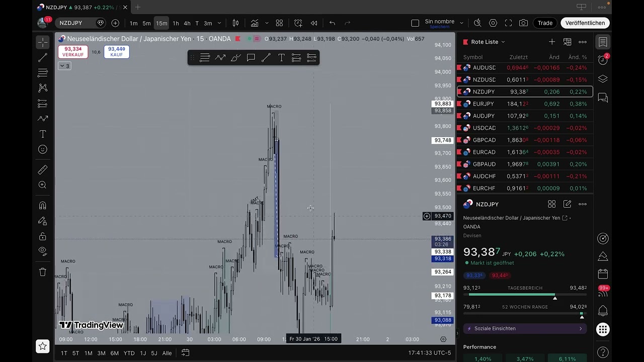Open the go to date calendar button
Viewport: 644px width, 362px height.
click(x=185, y=353)
